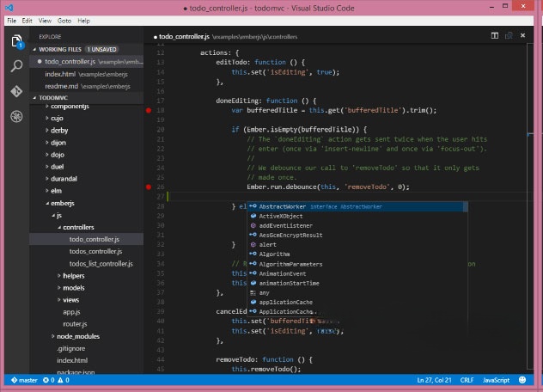Open todos_controller.js in the tree

[86, 251]
